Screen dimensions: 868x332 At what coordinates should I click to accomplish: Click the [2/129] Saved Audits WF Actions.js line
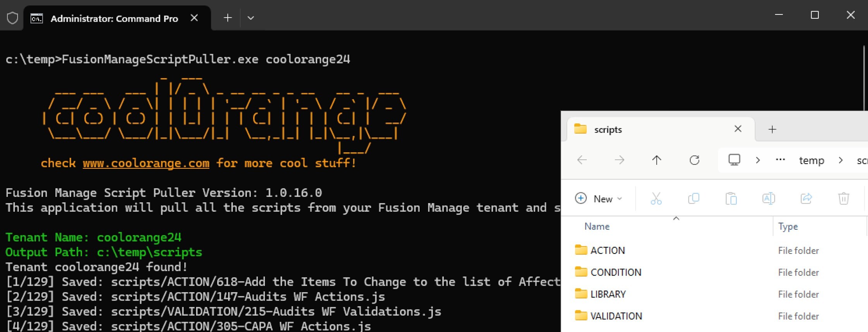[195, 297]
